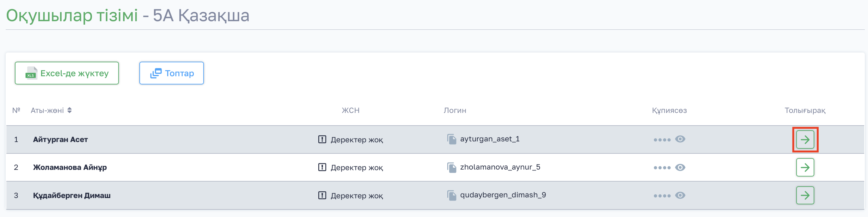The image size is (868, 217).
Task: Sort by Аты-жөні column arrows
Action: coord(70,110)
